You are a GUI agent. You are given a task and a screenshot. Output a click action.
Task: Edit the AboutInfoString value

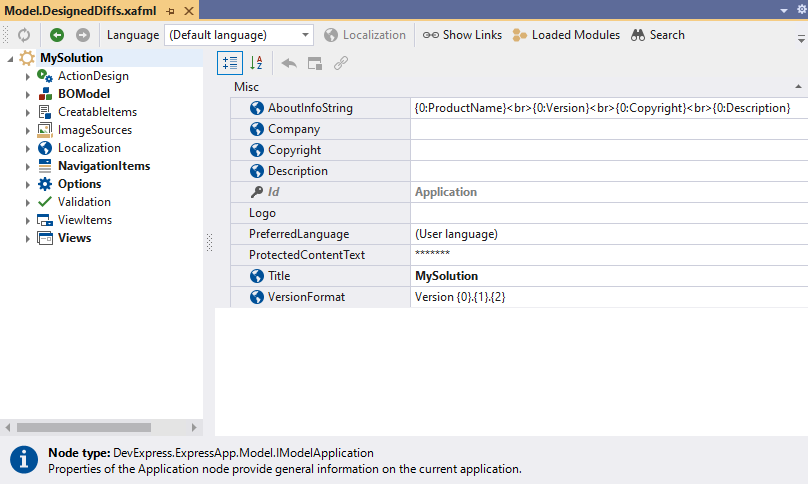(x=609, y=108)
